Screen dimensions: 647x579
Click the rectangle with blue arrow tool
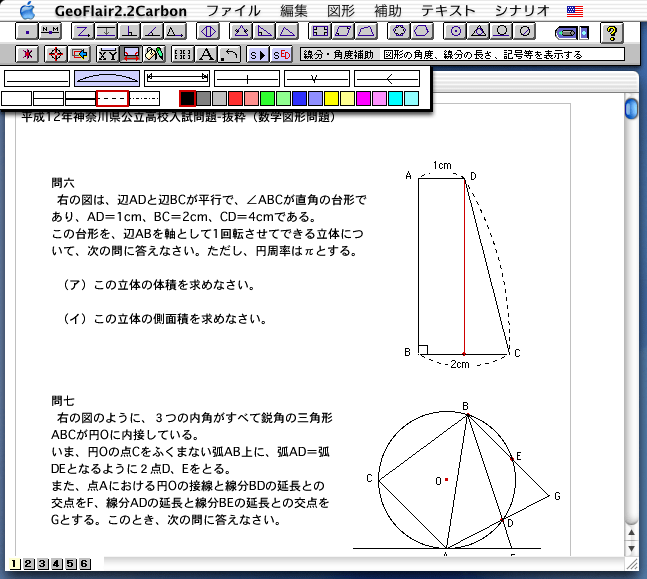[79, 54]
